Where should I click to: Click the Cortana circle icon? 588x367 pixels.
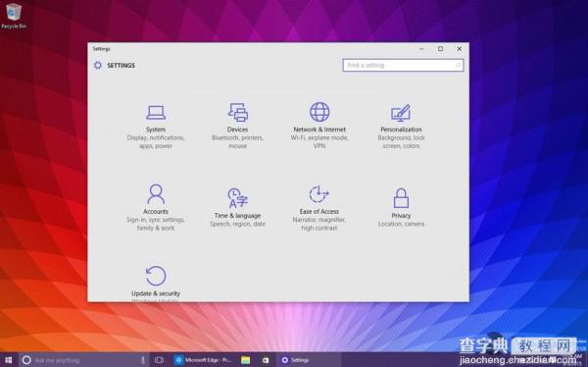point(26,360)
